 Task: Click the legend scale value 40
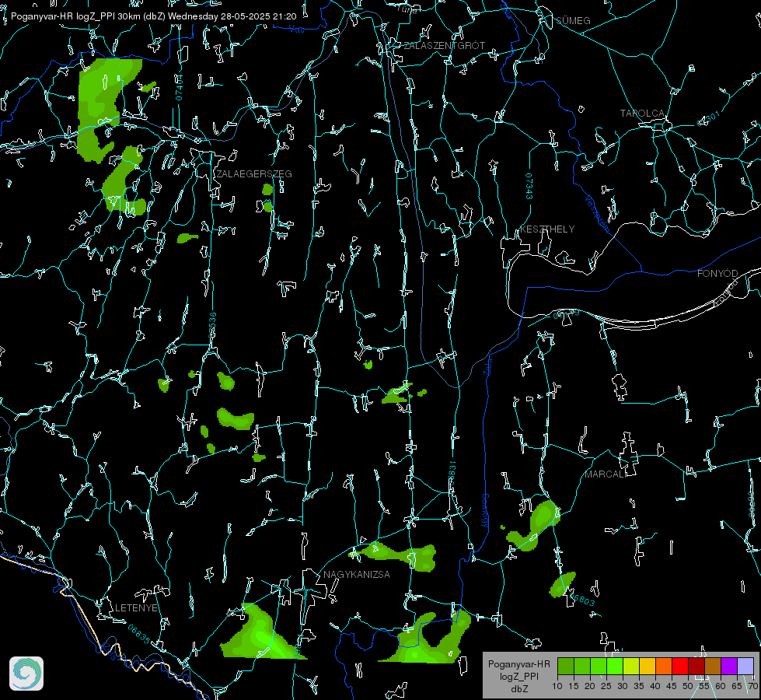655,686
